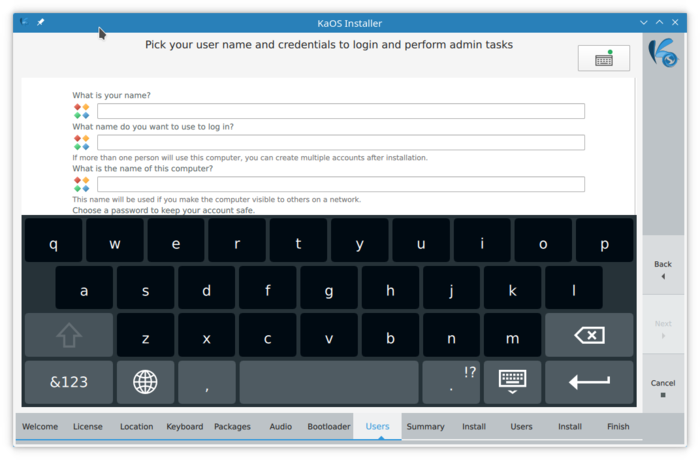This screenshot has height=460, width=700.
Task: Toggle the virtual keyboard button at top right
Action: click(604, 58)
